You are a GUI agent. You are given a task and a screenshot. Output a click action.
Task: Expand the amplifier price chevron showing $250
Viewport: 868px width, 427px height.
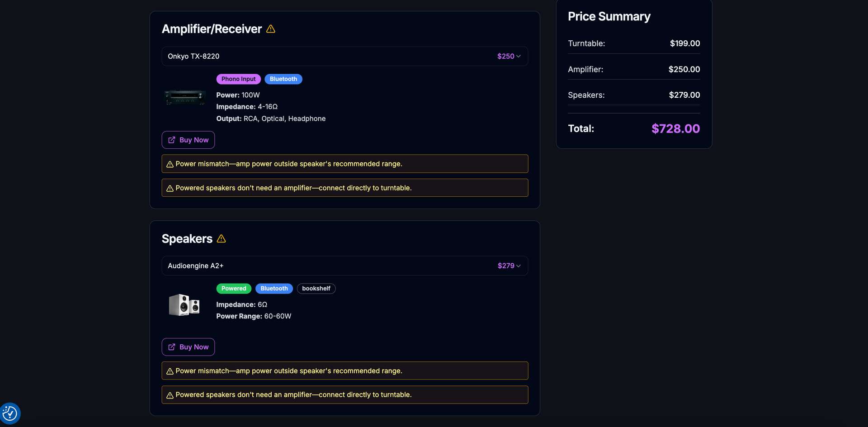519,56
